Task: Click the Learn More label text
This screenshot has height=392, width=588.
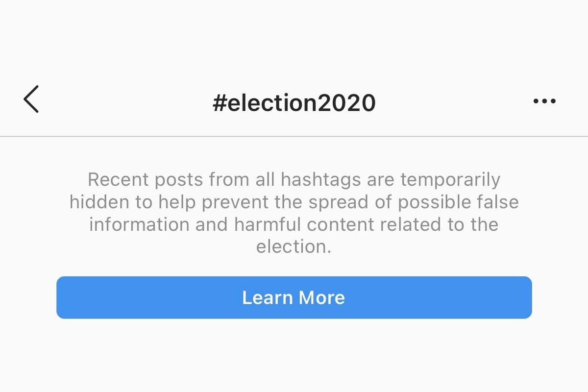Action: click(294, 297)
